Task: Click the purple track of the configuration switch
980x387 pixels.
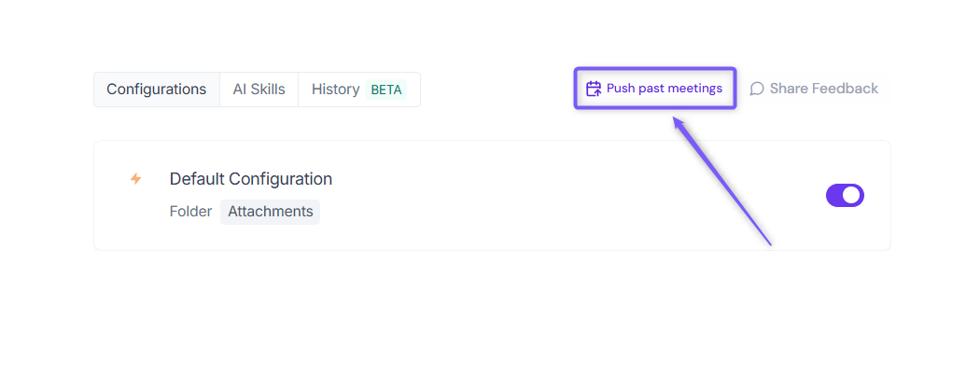Action: pyautogui.click(x=835, y=196)
